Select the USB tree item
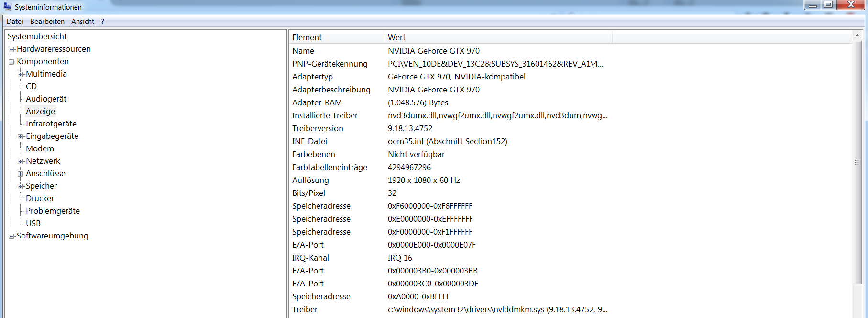868x318 pixels. (x=33, y=223)
